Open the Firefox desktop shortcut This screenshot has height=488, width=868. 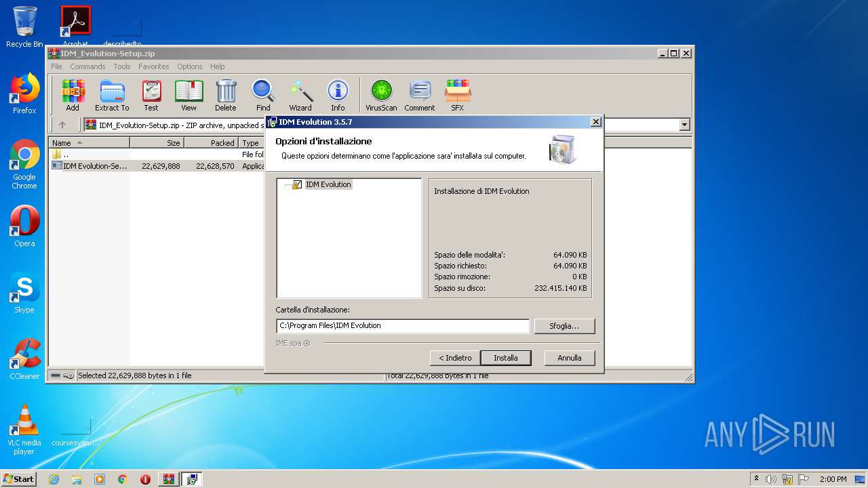pos(24,94)
